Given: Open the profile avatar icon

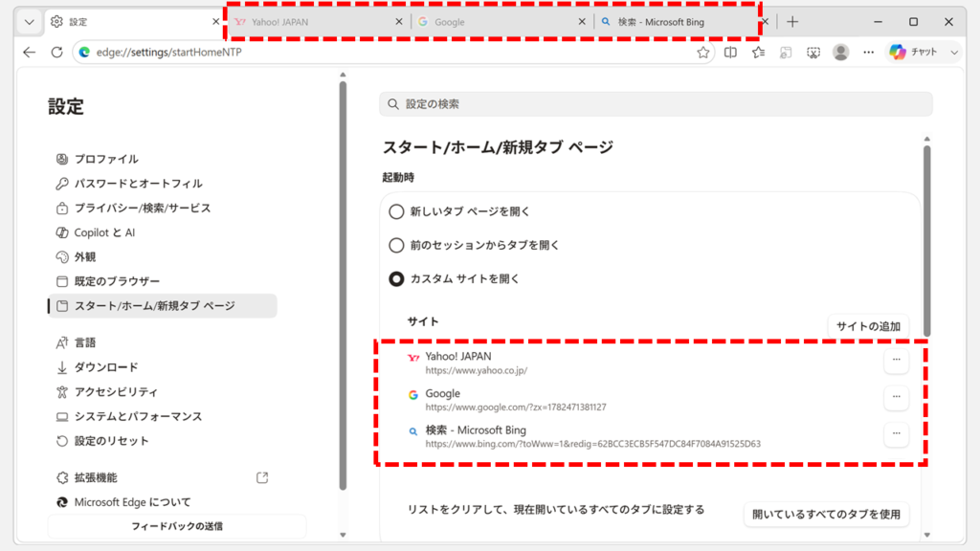Looking at the screenshot, I should (x=841, y=53).
